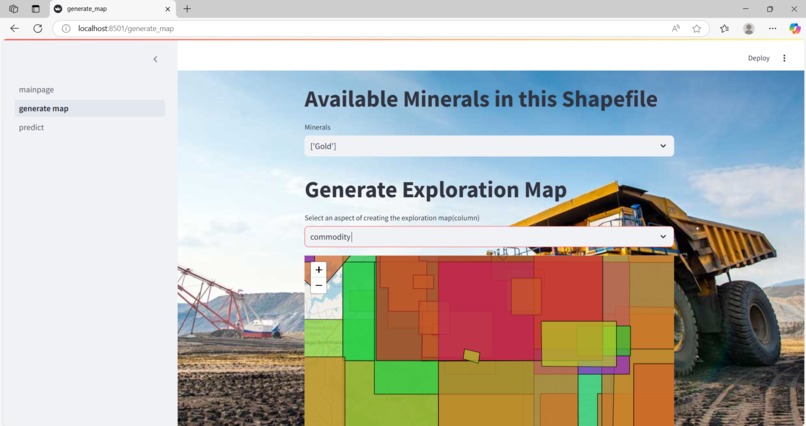Add page to favorites star icon
806x426 pixels.
(697, 28)
